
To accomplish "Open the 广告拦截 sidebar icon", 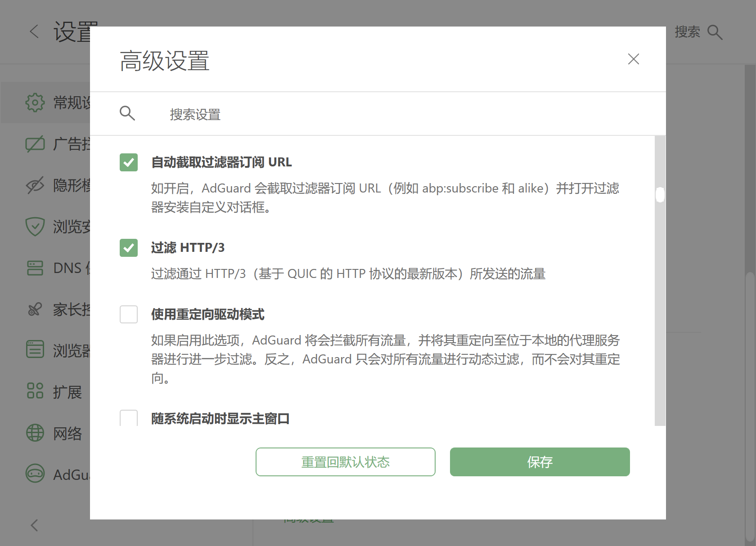I will click(35, 144).
